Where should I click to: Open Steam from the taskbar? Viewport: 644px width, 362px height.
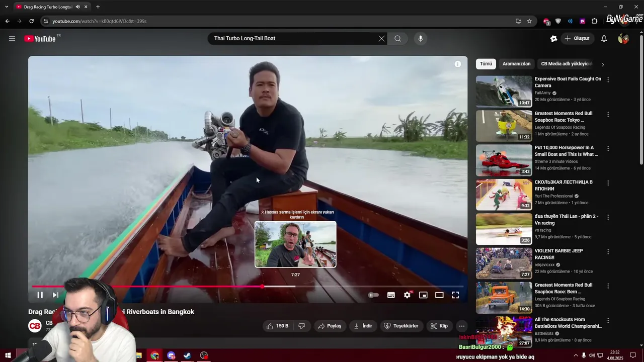tap(187, 355)
